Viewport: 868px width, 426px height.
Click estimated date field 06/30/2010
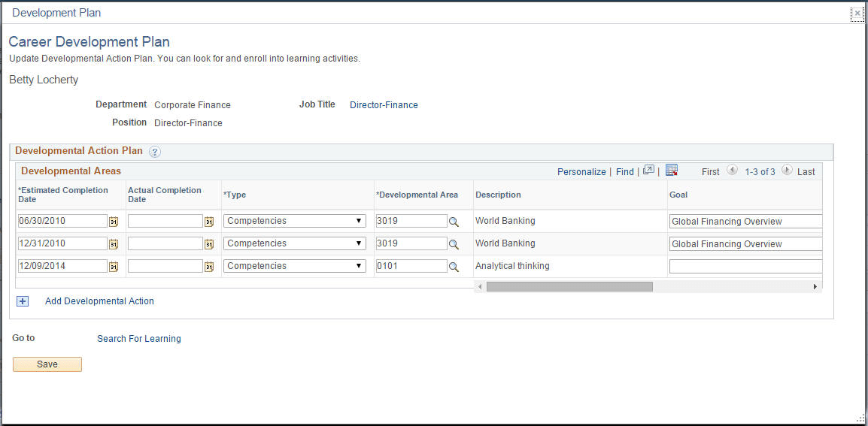point(62,221)
